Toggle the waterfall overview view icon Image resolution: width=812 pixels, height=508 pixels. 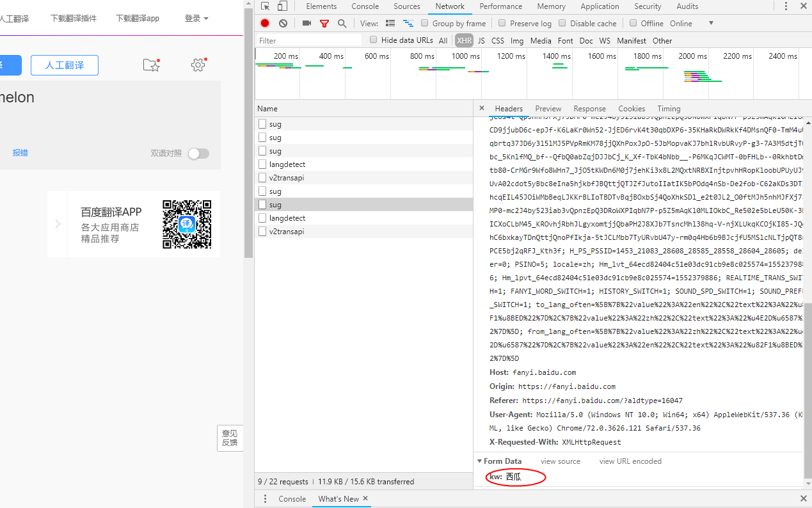(408, 23)
